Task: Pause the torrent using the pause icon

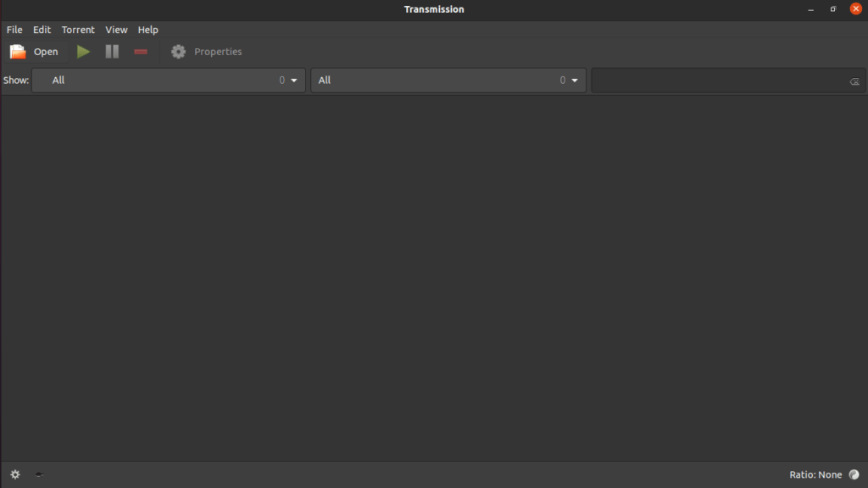Action: 112,52
